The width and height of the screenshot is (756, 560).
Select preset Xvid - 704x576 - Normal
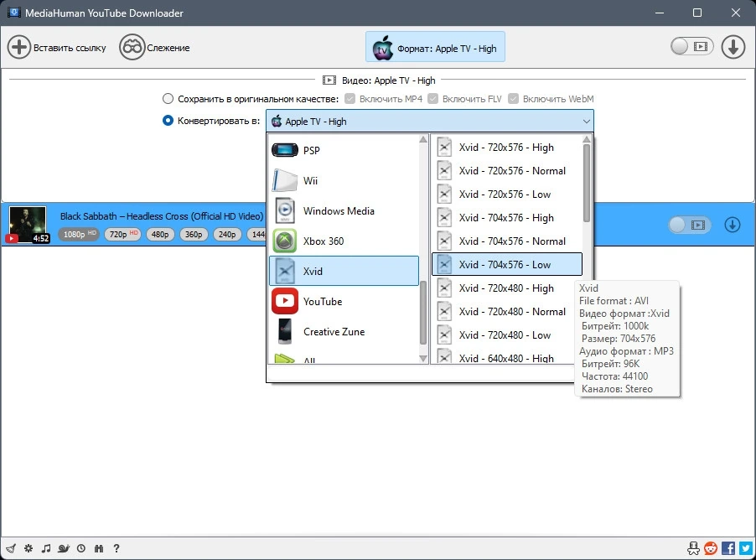[x=507, y=241]
